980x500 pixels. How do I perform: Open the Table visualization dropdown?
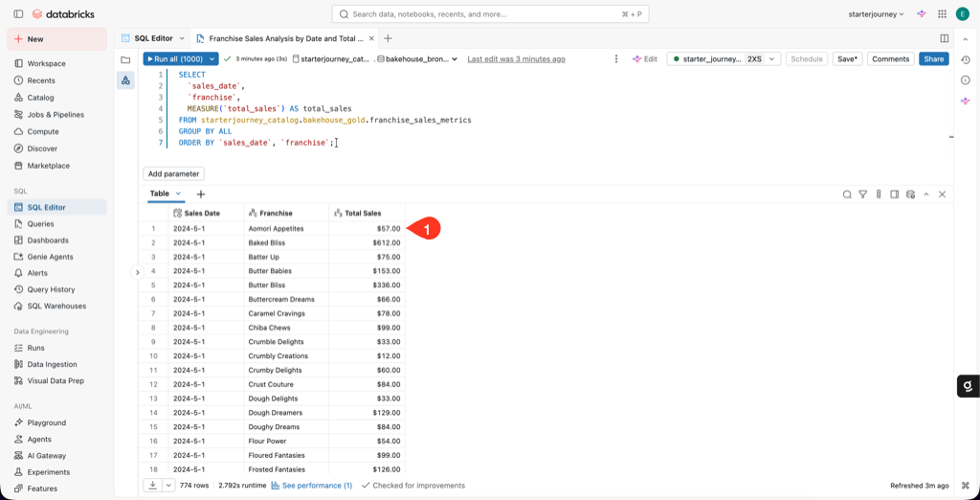(178, 194)
